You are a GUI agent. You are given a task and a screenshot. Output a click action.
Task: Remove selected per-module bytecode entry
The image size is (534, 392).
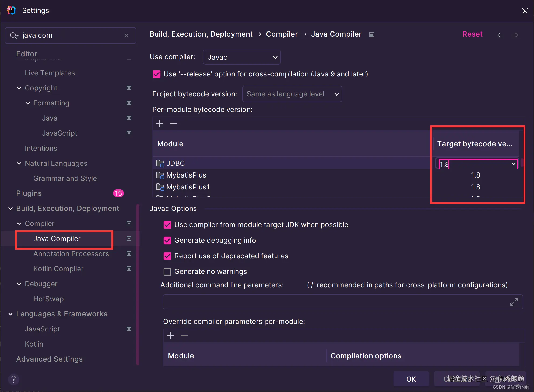(174, 123)
